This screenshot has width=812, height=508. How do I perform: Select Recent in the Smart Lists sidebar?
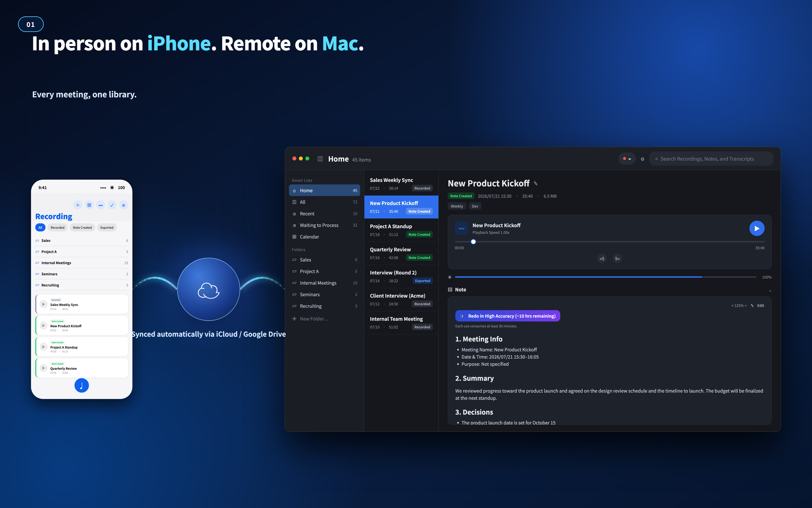coord(325,214)
